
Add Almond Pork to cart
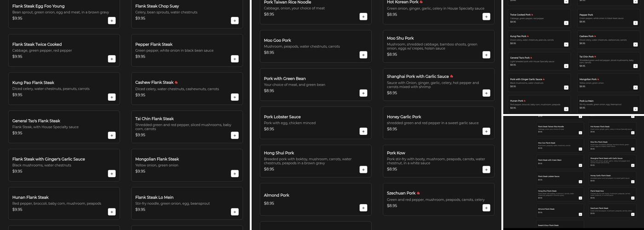363,207
